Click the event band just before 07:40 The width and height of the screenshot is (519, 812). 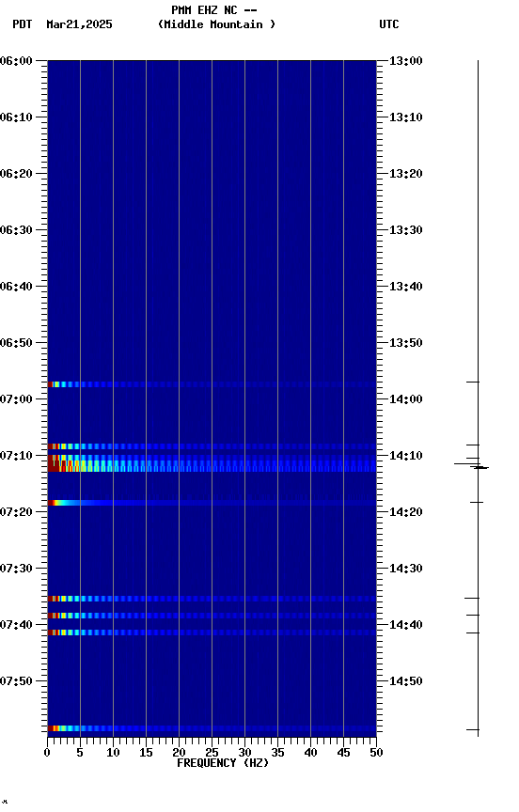coord(212,616)
